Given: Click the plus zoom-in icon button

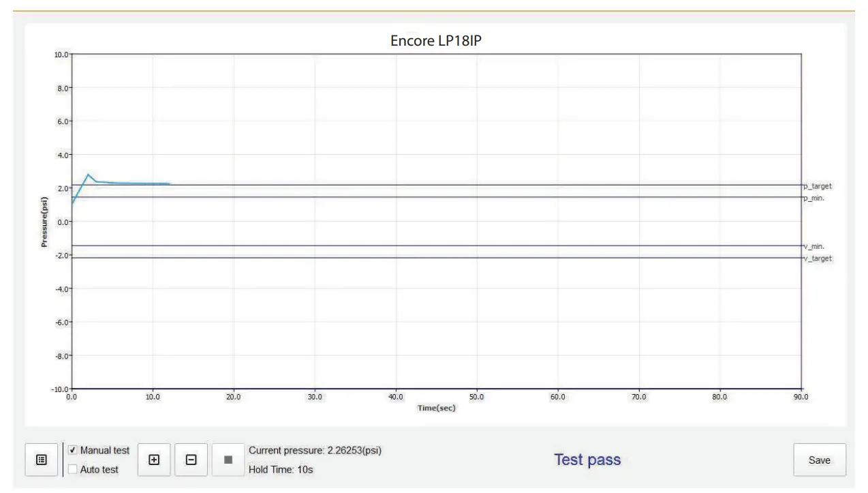Looking at the screenshot, I should pos(154,460).
